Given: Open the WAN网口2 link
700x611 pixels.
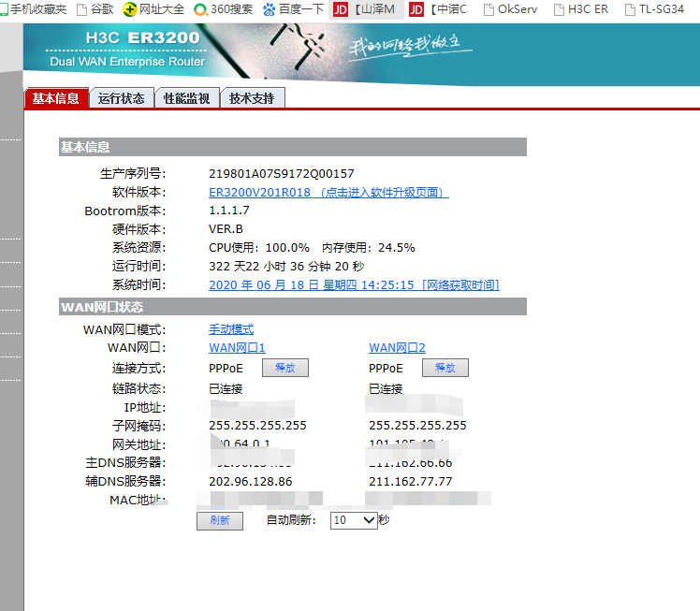Looking at the screenshot, I should pyautogui.click(x=397, y=348).
